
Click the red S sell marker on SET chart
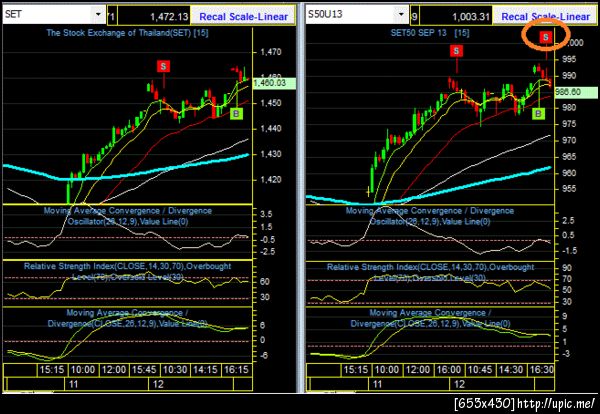click(163, 67)
